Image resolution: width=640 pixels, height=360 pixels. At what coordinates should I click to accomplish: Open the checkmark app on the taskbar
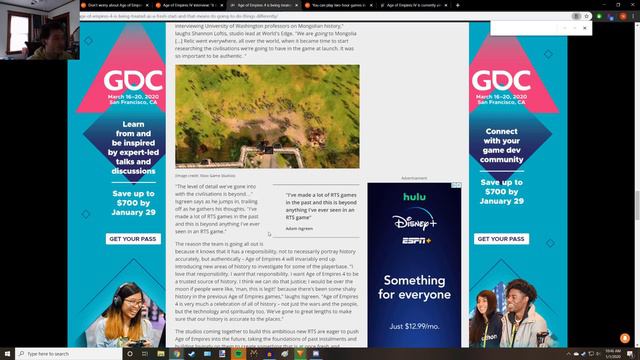[191, 353]
